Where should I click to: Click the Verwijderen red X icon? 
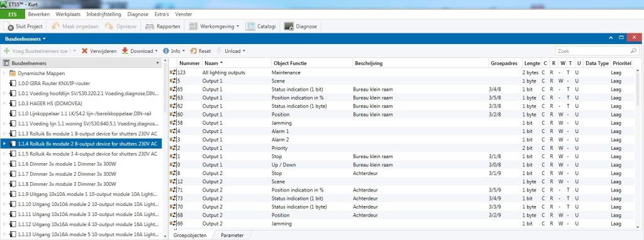click(x=85, y=51)
